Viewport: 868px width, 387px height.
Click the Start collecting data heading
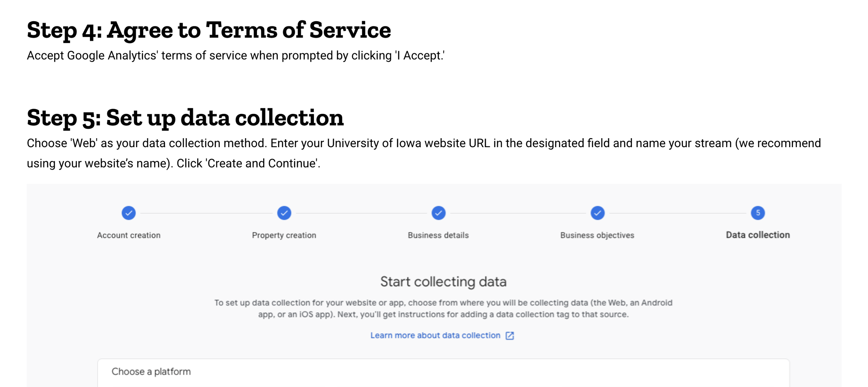pos(443,281)
